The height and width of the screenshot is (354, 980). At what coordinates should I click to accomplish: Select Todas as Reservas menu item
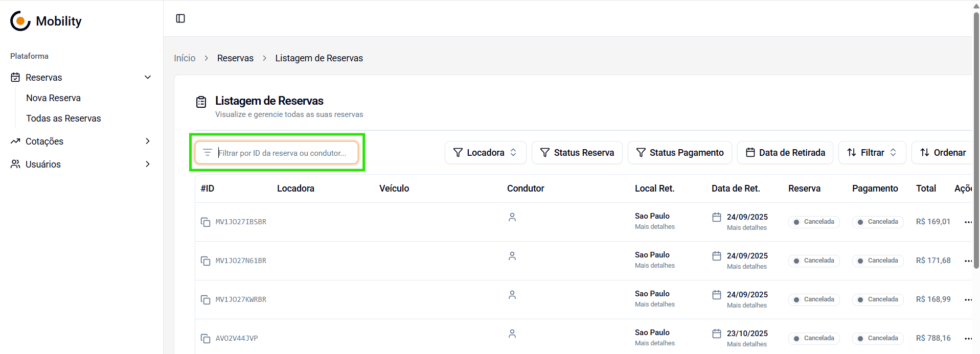(64, 119)
